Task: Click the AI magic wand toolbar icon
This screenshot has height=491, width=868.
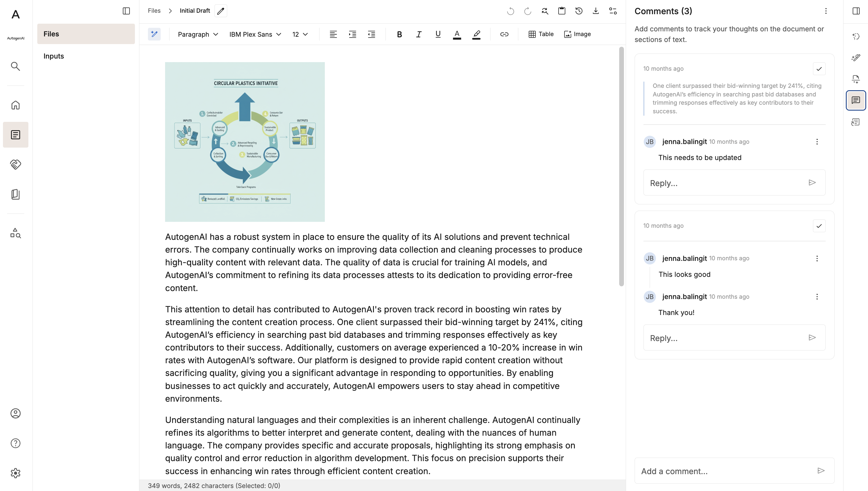Action: (x=154, y=34)
